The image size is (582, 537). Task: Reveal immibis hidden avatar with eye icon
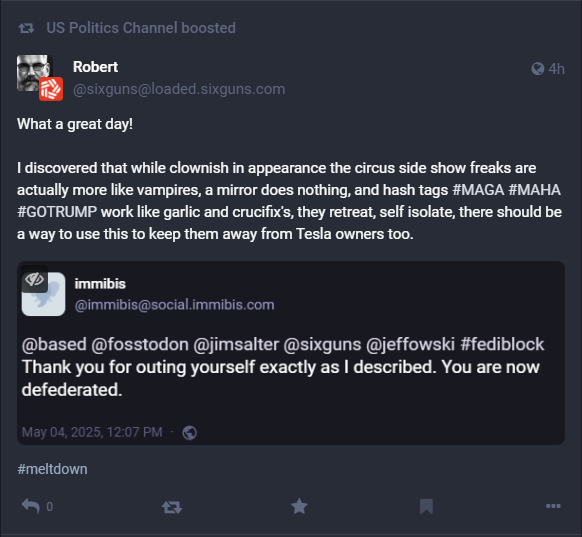point(35,279)
